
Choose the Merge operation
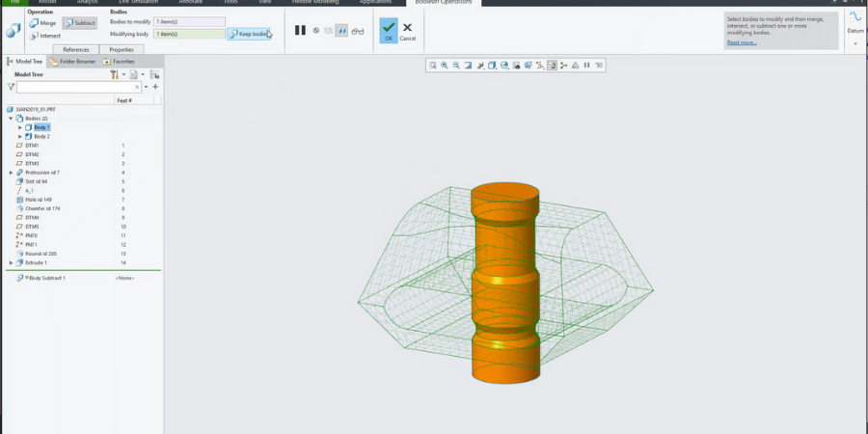[42, 22]
